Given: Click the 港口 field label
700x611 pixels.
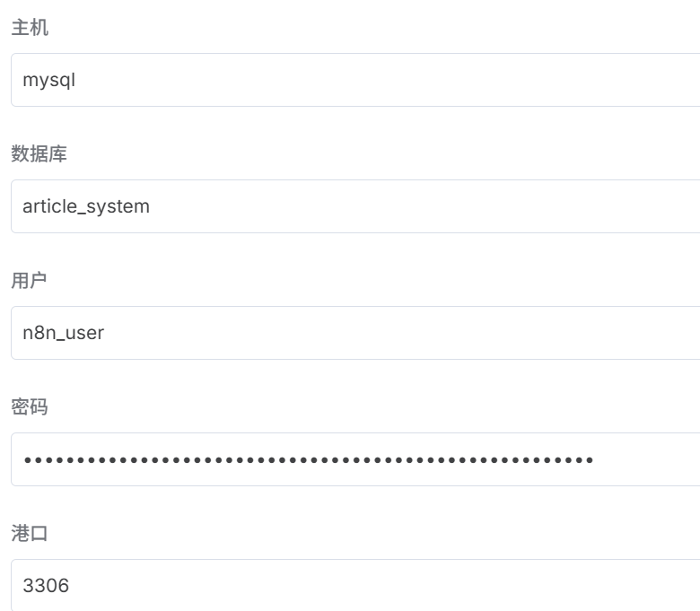Looking at the screenshot, I should click(x=30, y=534).
